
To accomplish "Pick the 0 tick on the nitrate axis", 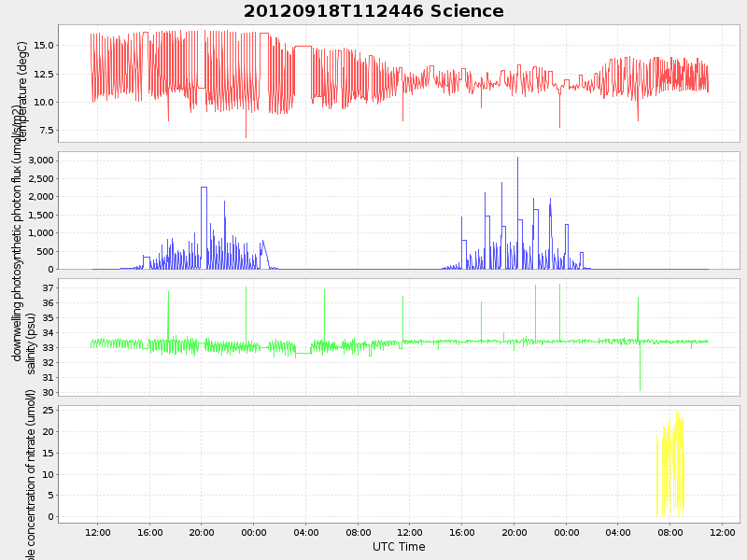I will pos(51,517).
